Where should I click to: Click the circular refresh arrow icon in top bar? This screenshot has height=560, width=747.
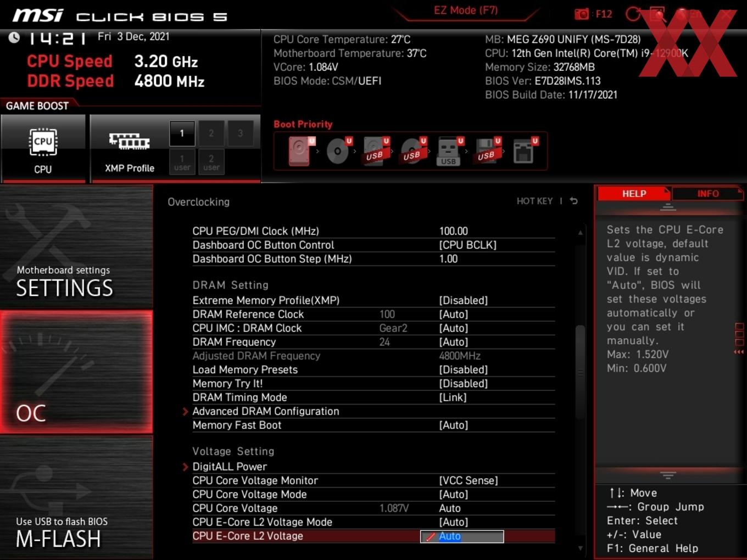click(x=633, y=14)
